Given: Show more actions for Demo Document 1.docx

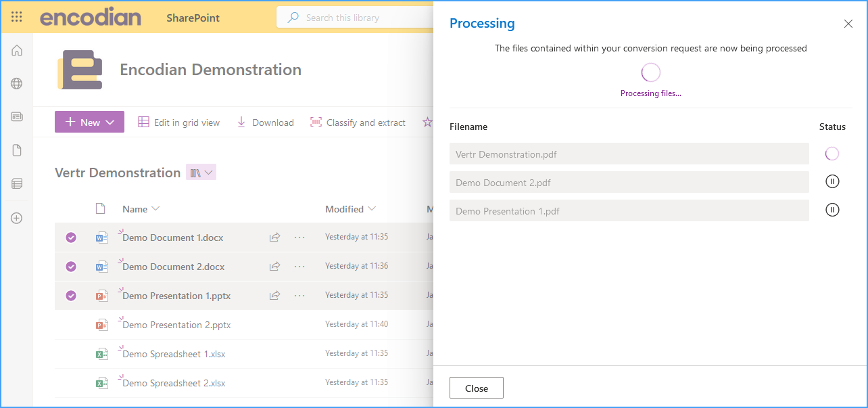Looking at the screenshot, I should [x=299, y=237].
